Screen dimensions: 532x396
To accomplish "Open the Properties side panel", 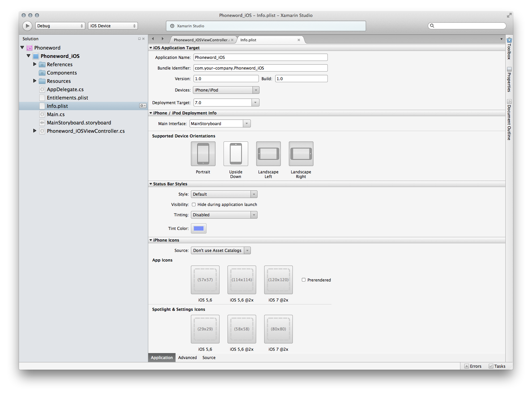I will pos(509,80).
